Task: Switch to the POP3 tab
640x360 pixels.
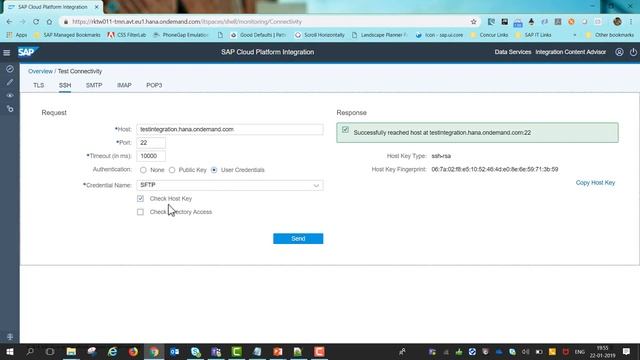Action: coord(154,85)
